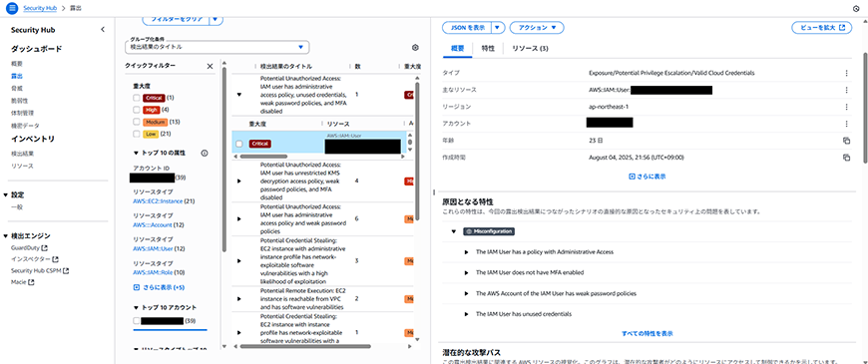The image size is (868, 364).
Task: Click horizontal scrollbar in expanded finding rows
Action: [263, 156]
